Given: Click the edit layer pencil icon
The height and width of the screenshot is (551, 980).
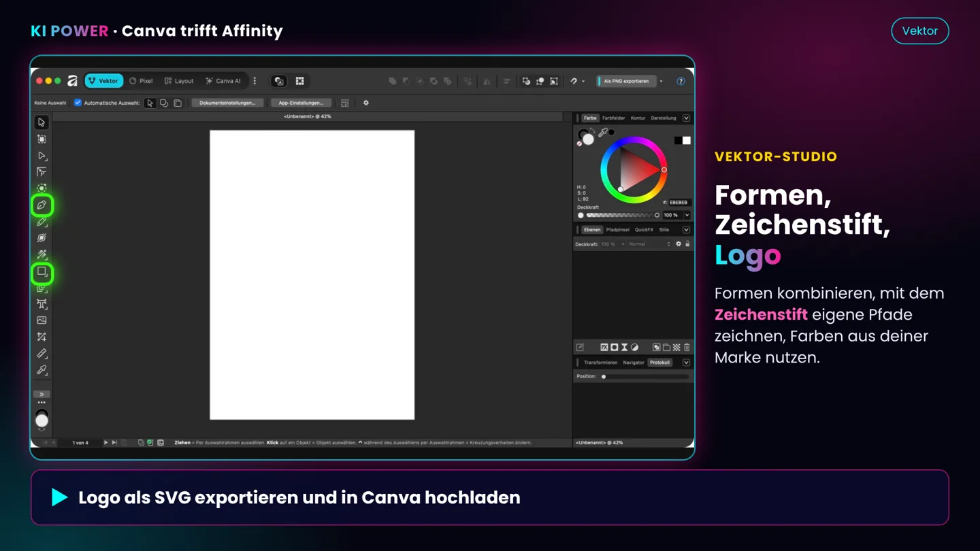Looking at the screenshot, I should tap(581, 348).
